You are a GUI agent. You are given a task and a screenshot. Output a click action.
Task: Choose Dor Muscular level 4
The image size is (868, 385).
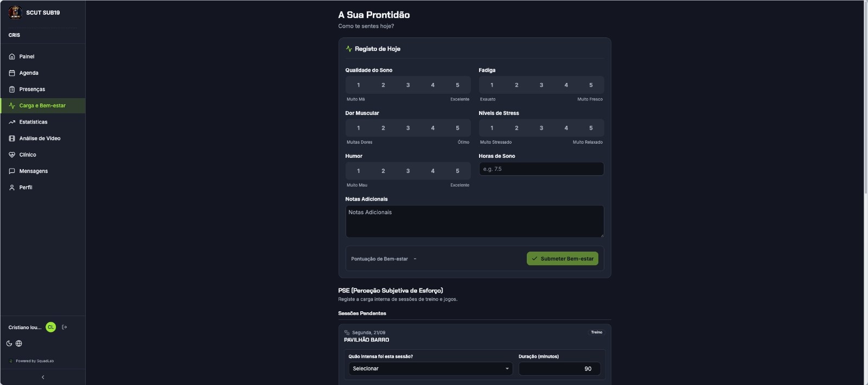pyautogui.click(x=433, y=128)
